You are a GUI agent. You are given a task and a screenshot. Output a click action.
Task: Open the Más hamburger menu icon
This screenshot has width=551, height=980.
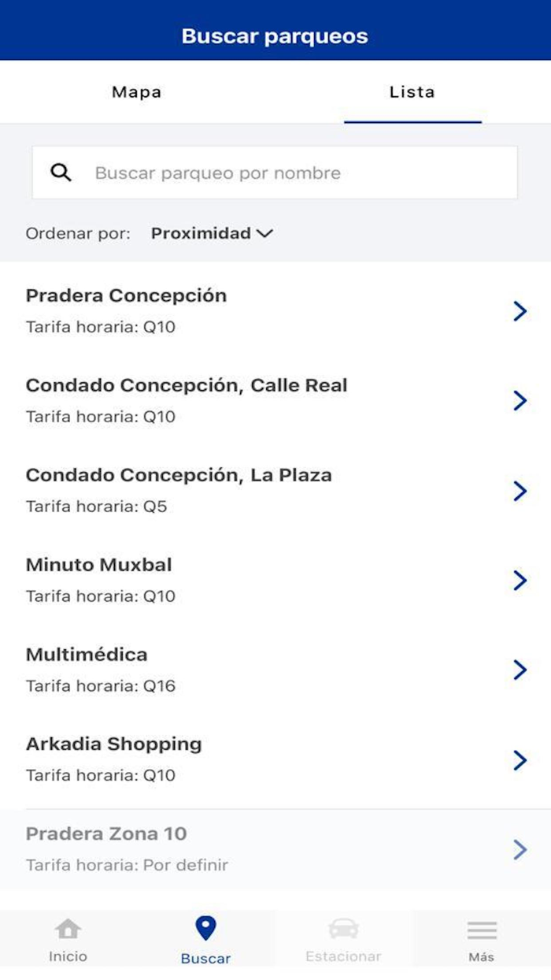(482, 930)
